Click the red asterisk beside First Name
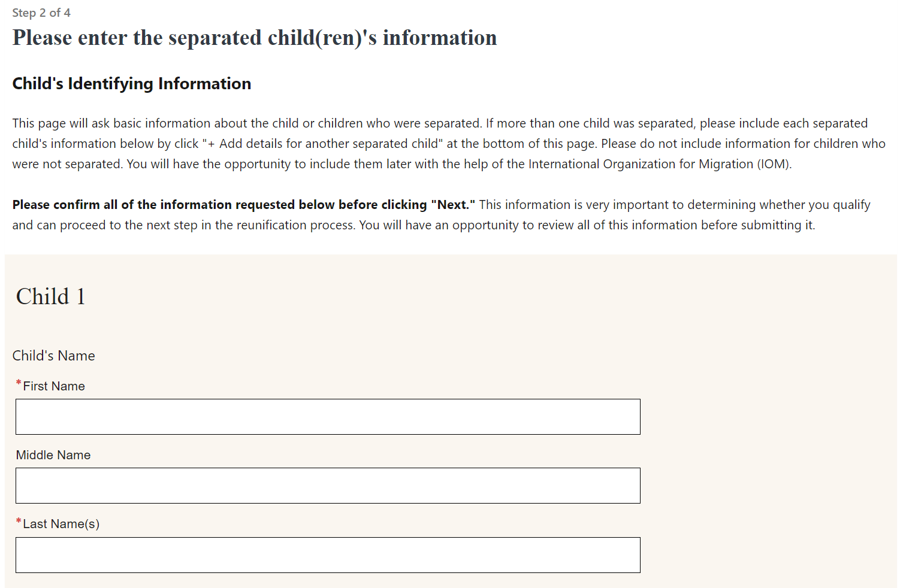 click(x=19, y=383)
